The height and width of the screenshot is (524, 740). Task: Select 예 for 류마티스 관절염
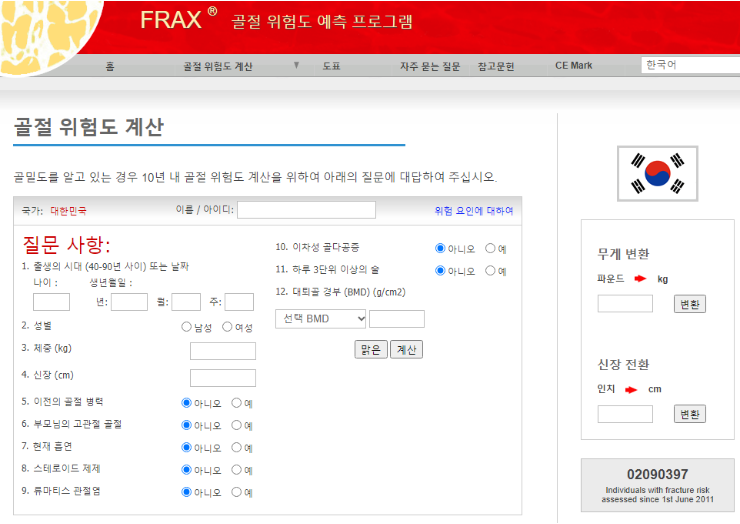pyautogui.click(x=236, y=492)
